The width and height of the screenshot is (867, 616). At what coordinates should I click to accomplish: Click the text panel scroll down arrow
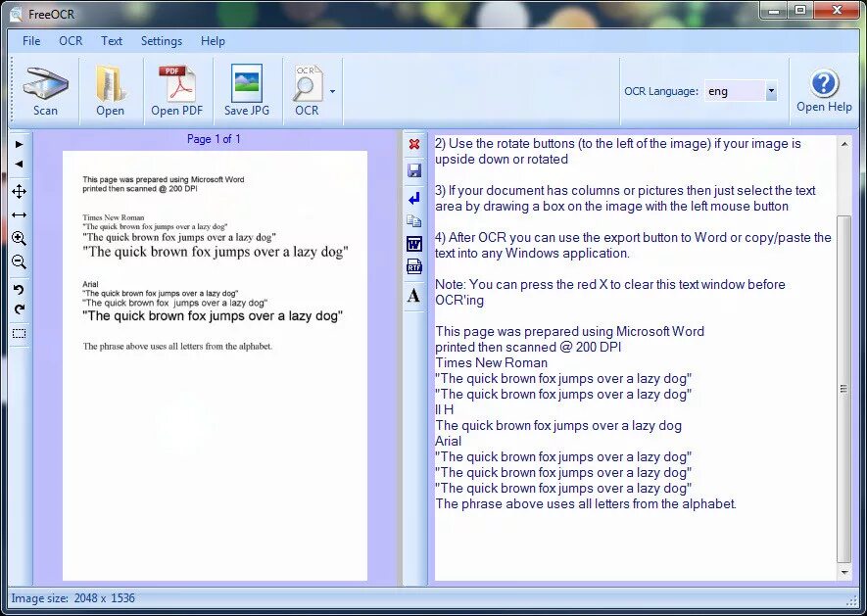click(843, 572)
